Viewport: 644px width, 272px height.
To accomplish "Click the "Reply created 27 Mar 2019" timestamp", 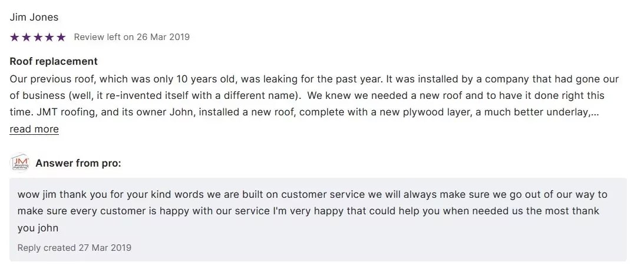I will click(x=74, y=247).
